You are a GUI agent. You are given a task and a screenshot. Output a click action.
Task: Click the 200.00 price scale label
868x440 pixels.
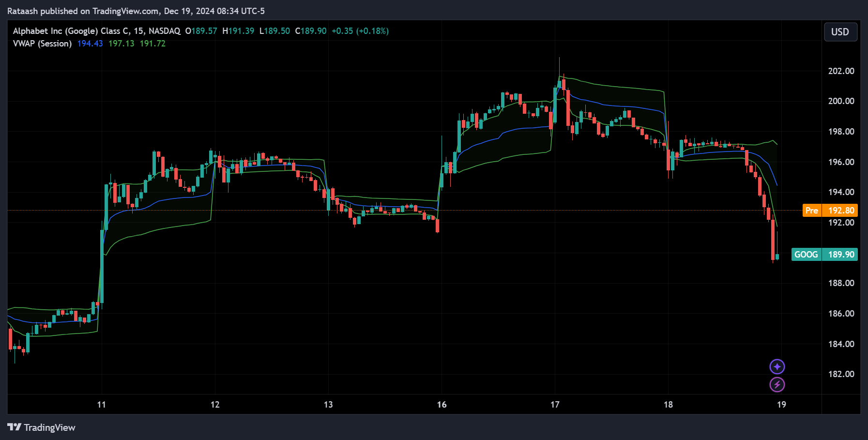pos(841,101)
